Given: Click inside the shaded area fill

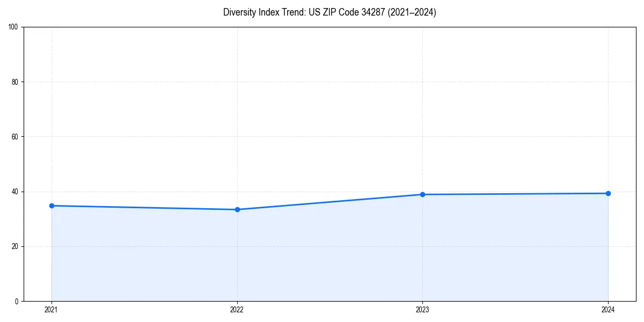Looking at the screenshot, I should tap(322, 258).
